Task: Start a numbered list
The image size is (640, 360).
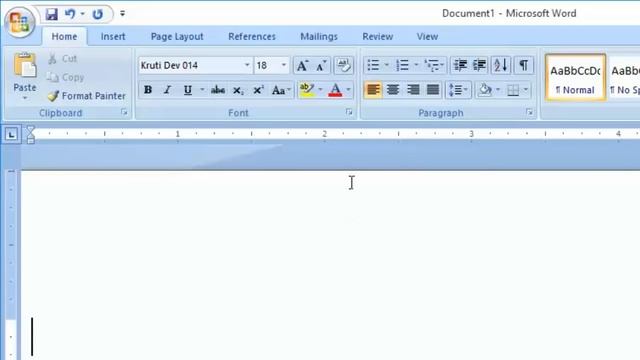Action: point(402,65)
